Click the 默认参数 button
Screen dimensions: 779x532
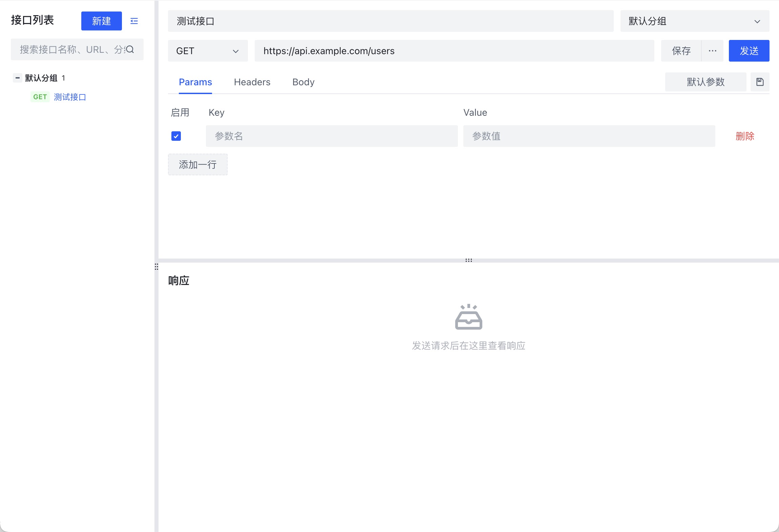coord(706,82)
